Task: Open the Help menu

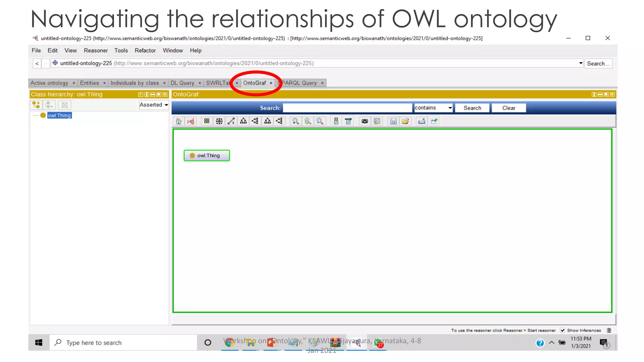Action: pos(196,51)
